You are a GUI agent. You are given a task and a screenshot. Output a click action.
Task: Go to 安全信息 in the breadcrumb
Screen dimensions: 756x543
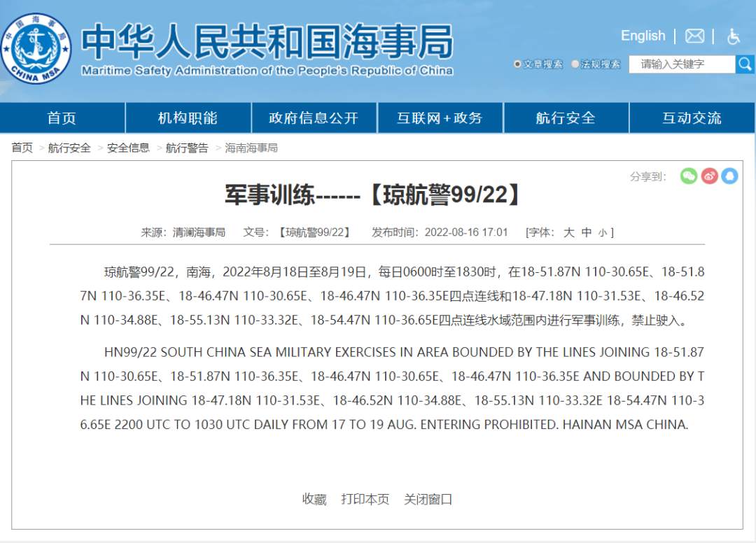click(x=128, y=148)
